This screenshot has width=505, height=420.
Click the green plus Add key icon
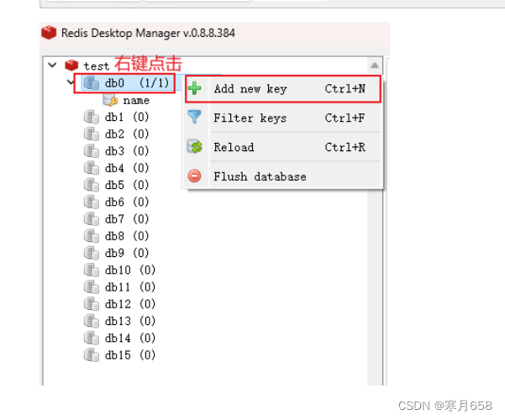point(195,88)
